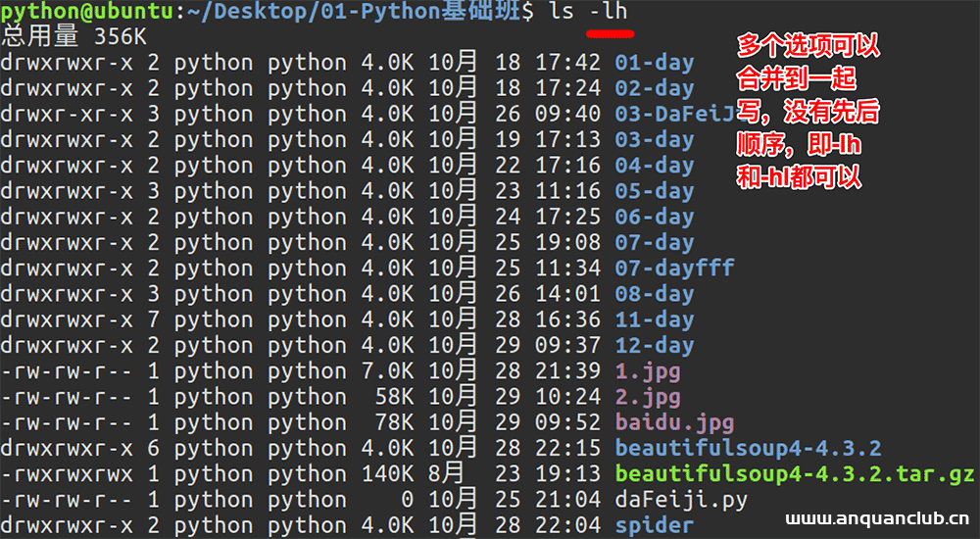
Task: Select the 02-day folder entry
Action: pos(654,89)
